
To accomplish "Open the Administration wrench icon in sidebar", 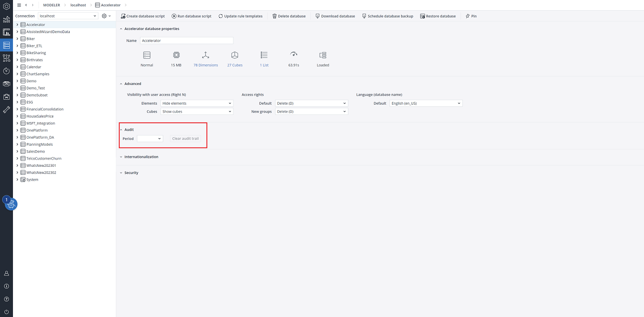I will (6, 109).
